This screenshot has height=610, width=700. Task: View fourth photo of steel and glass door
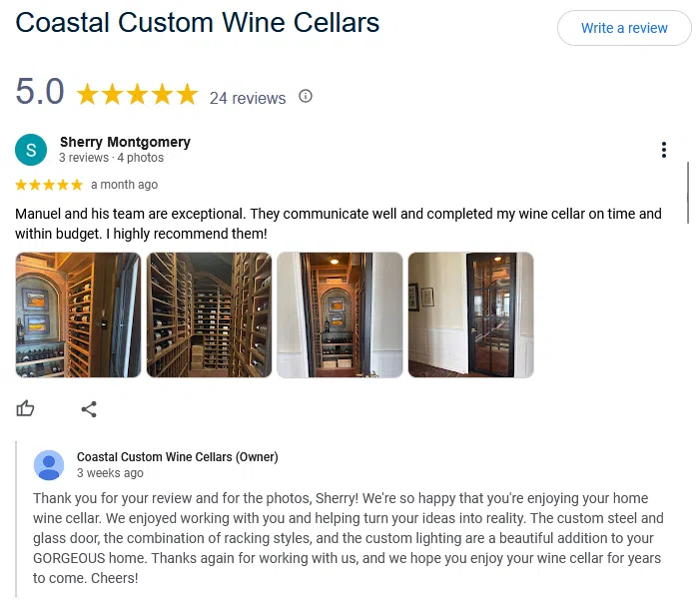click(471, 315)
